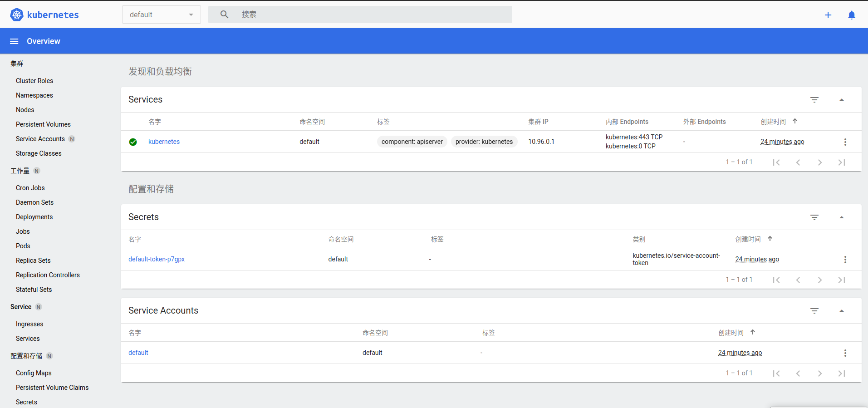Image resolution: width=868 pixels, height=408 pixels.
Task: Click the Kubernetes logo icon
Action: coord(17,15)
